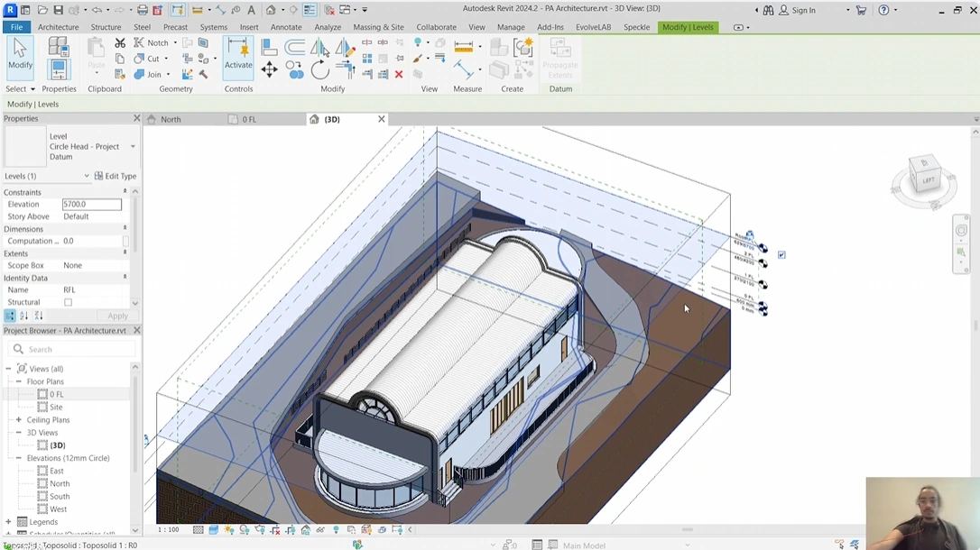Open the Levels (1) filter dropdown
The height and width of the screenshot is (550, 980).
pyautogui.click(x=87, y=176)
